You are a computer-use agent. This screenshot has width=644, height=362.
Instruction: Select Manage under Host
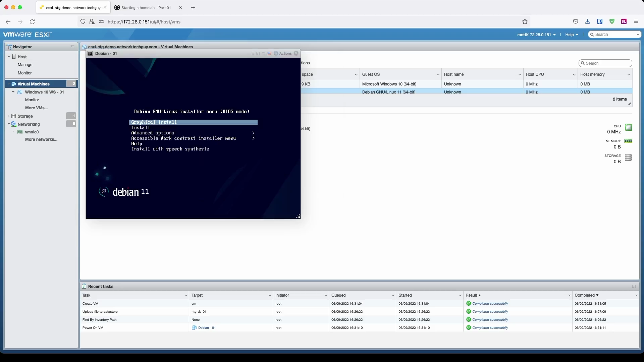click(x=25, y=65)
